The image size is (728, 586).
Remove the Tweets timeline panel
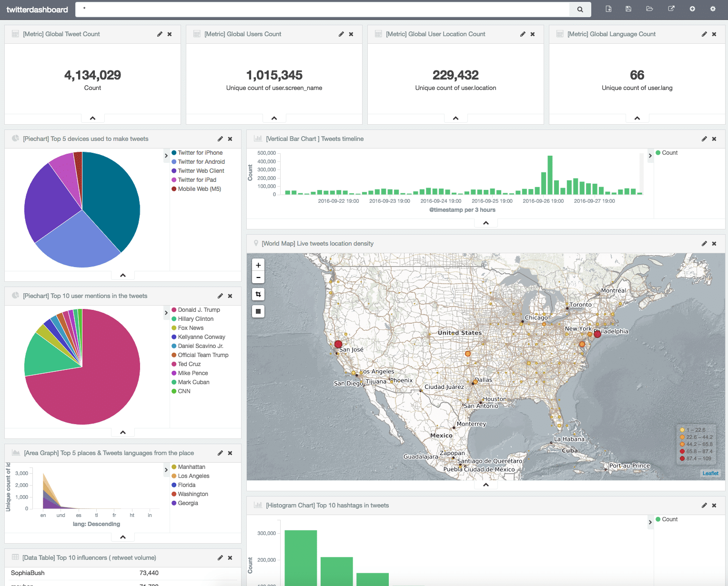(x=714, y=139)
